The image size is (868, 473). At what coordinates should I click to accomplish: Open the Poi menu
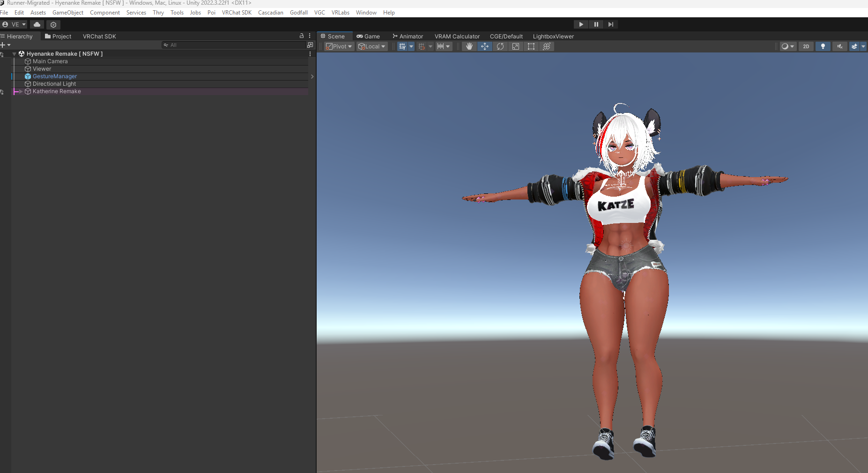pos(211,13)
